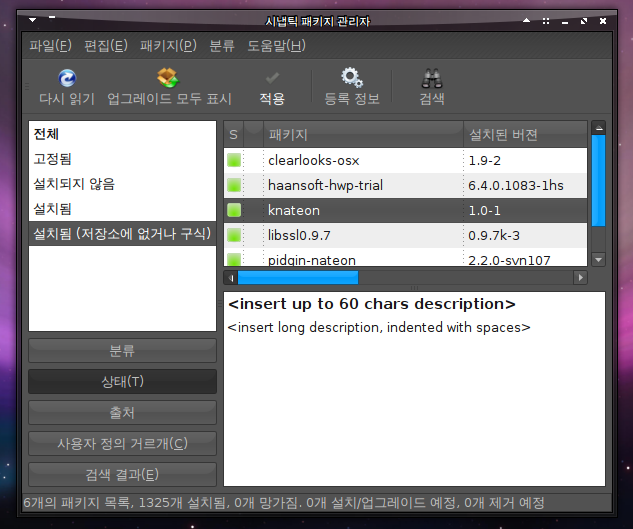This screenshot has width=633, height=529.
Task: Open the 파일(F) menu
Action: (x=50, y=46)
